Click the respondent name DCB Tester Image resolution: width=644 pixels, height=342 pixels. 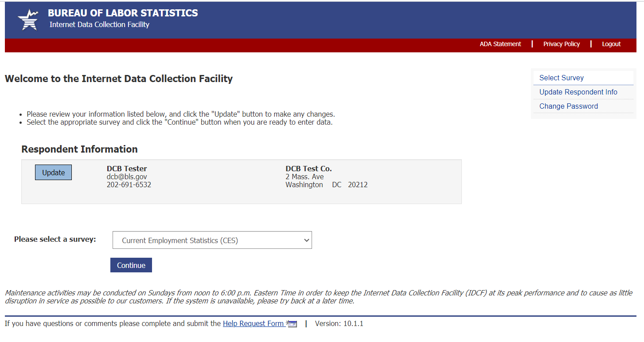coord(127,169)
